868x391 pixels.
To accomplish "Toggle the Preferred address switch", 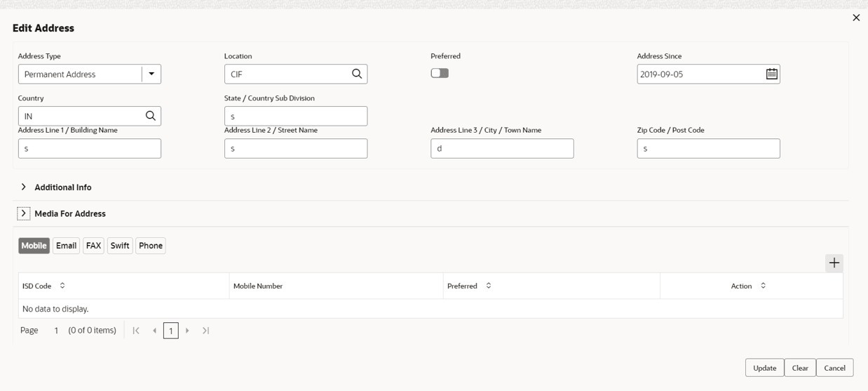I will [440, 73].
